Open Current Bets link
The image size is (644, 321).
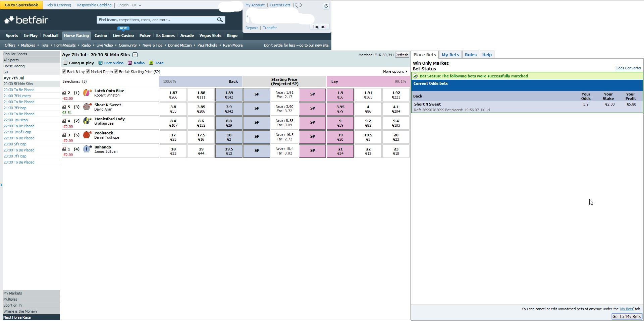(x=280, y=5)
